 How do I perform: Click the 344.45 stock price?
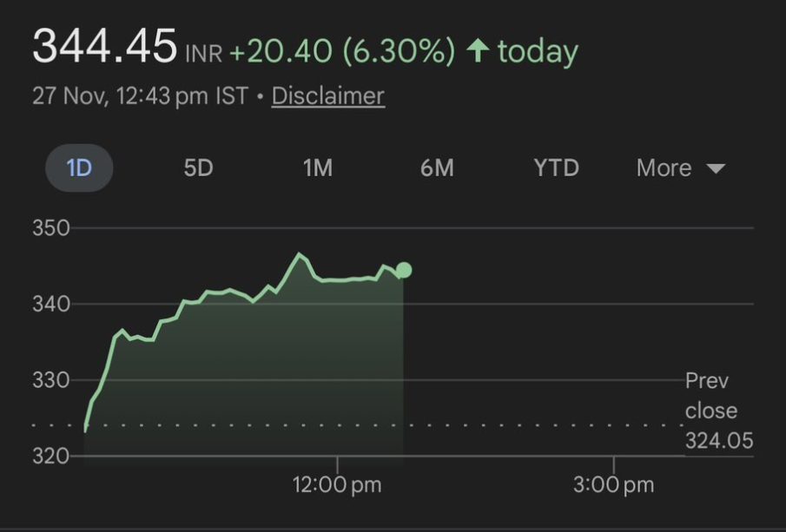(104, 47)
